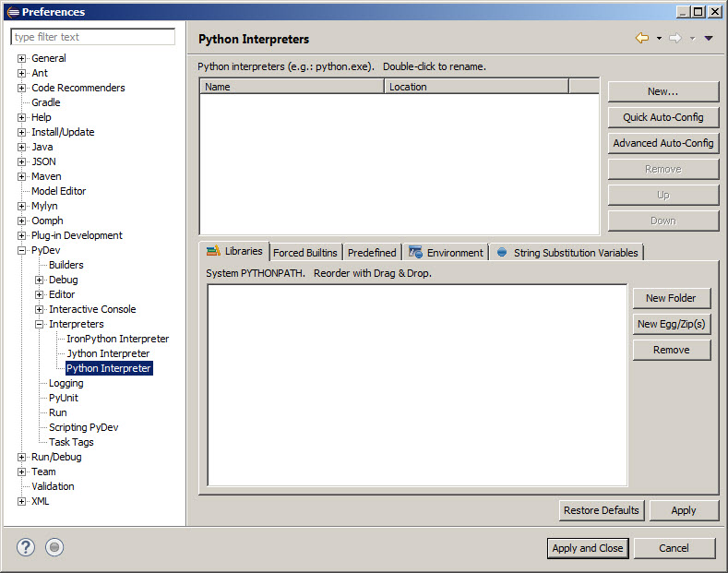The image size is (728, 573).
Task: Open the Environment tab
Action: pyautogui.click(x=446, y=253)
